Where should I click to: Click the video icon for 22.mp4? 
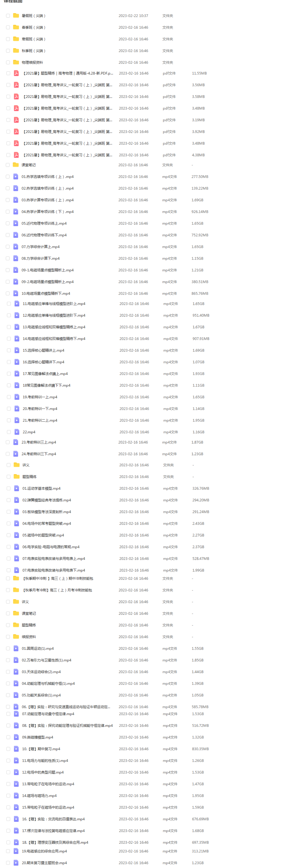click(17, 432)
